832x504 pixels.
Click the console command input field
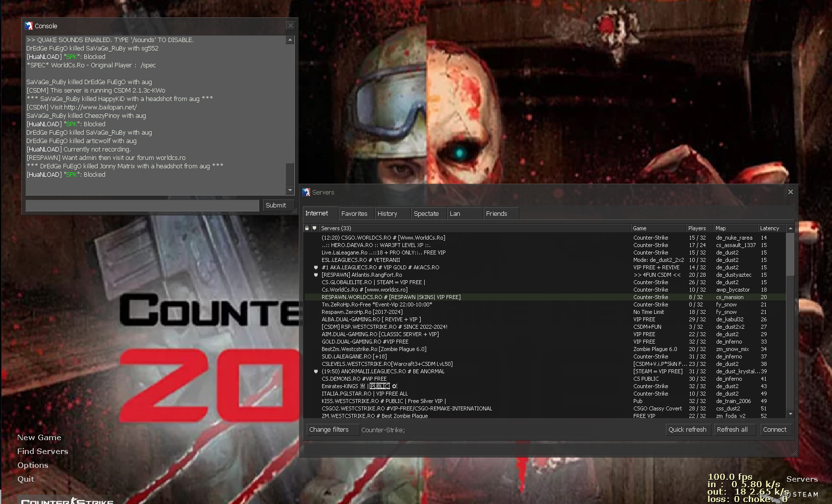(x=142, y=205)
